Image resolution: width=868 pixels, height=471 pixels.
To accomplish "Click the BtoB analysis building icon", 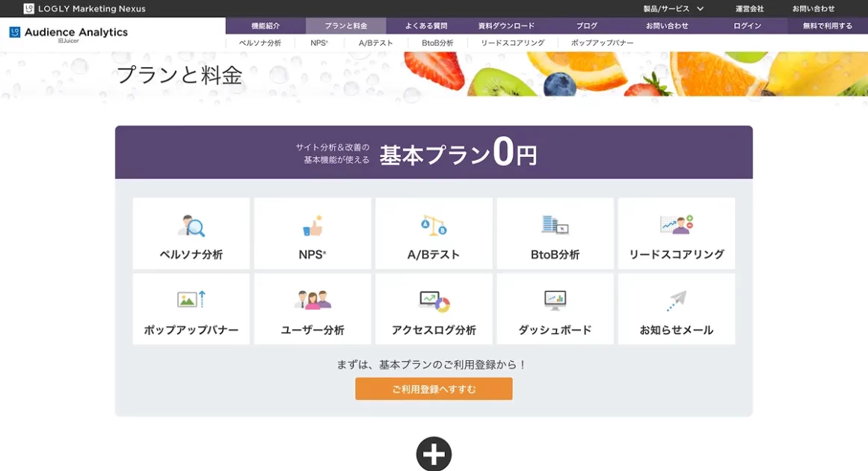I will pos(555,224).
